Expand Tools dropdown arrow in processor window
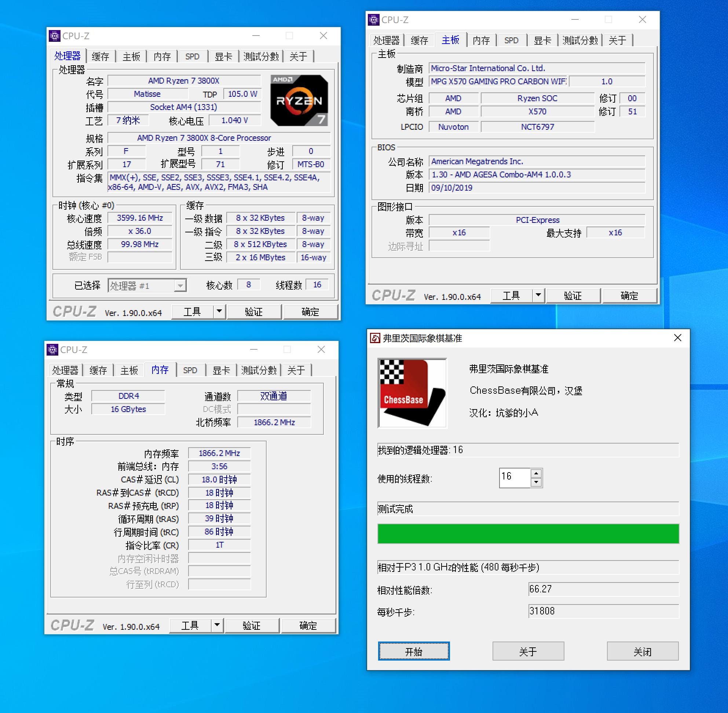728x713 pixels. pyautogui.click(x=219, y=311)
